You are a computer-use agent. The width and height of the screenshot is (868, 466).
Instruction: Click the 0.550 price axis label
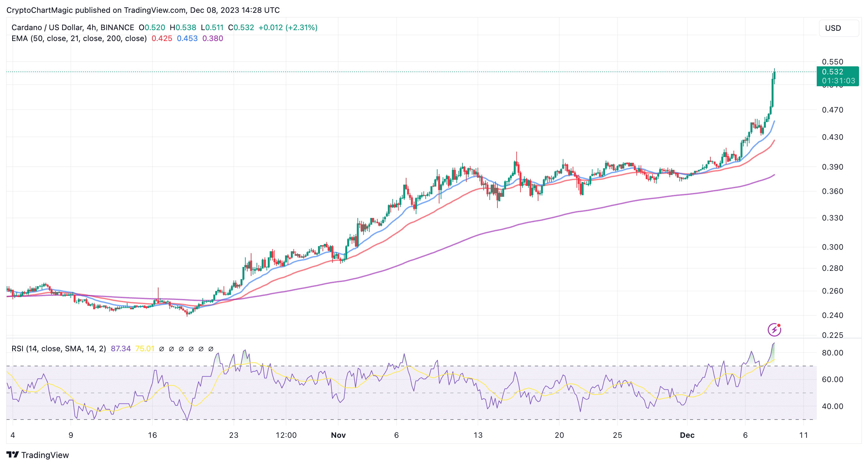[x=832, y=62]
